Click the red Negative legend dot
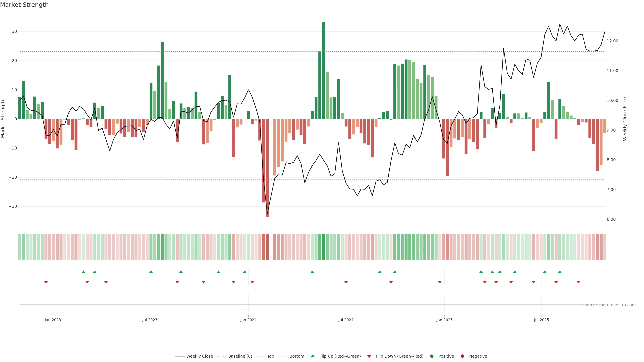 [x=462, y=356]
